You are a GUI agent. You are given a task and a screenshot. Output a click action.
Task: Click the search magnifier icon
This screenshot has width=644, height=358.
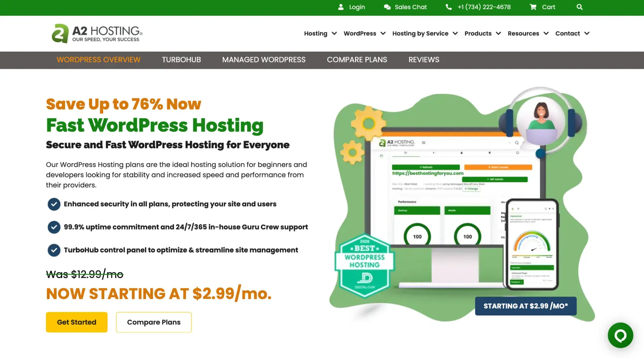580,7
